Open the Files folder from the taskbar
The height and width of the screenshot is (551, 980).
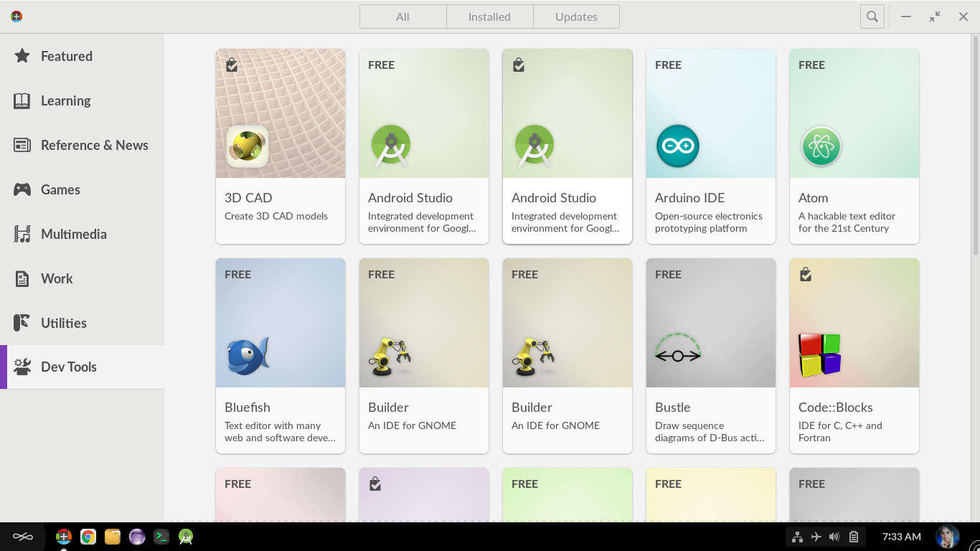point(113,537)
